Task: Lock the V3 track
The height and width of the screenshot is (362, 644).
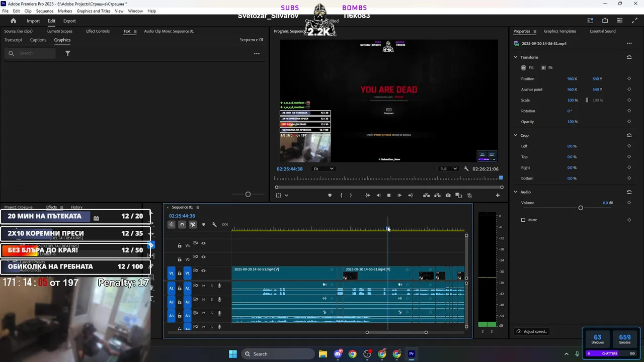Action: [180, 246]
